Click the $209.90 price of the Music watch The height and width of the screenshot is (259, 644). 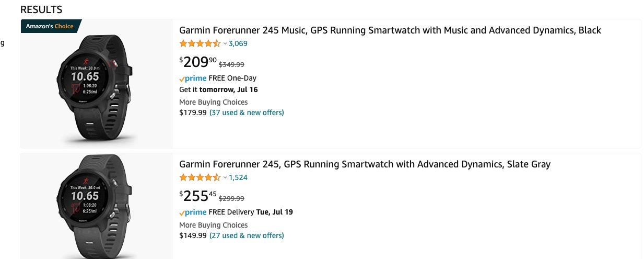coord(198,62)
